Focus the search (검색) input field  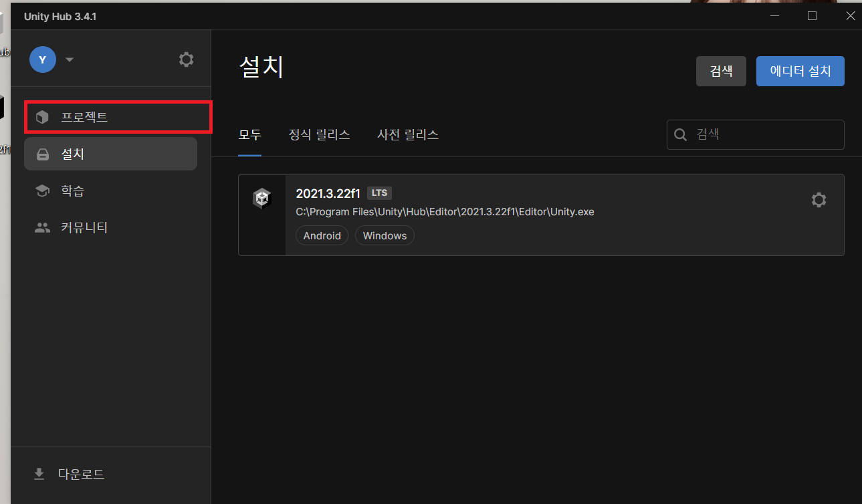pos(756,134)
